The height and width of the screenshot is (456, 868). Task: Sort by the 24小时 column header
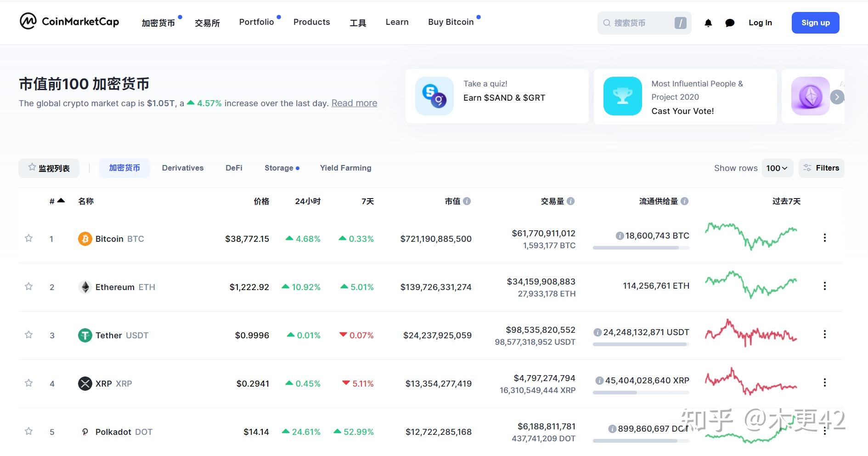point(308,201)
